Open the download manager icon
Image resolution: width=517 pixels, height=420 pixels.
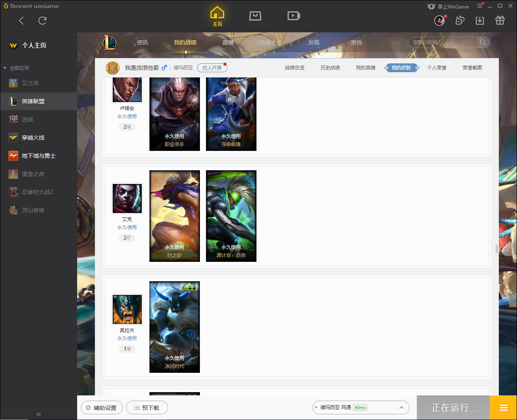tap(480, 20)
